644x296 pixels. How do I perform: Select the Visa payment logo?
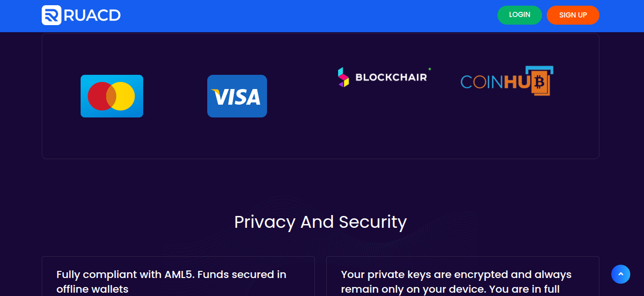(x=237, y=96)
